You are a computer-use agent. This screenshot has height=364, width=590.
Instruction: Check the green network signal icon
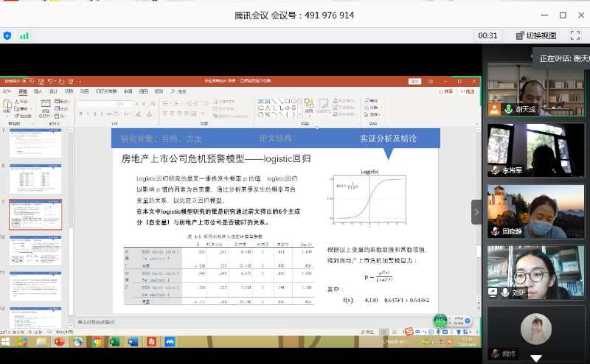click(24, 35)
